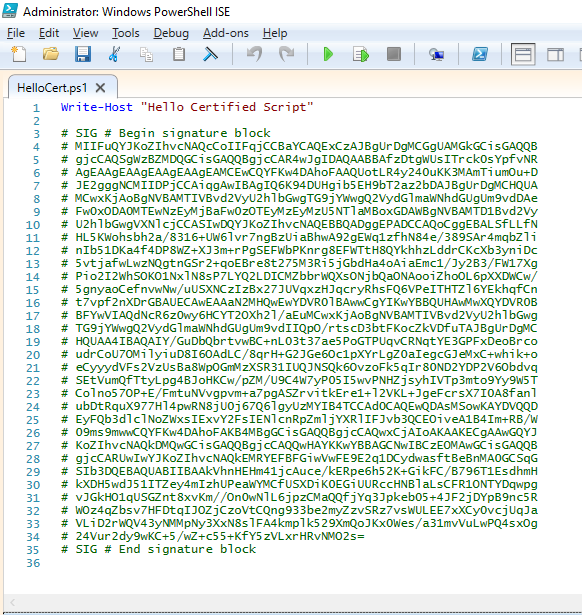The image size is (582, 615).
Task: Click signature line starting with U2hlbGwgVXNlcjCC
Action: click(x=299, y=224)
